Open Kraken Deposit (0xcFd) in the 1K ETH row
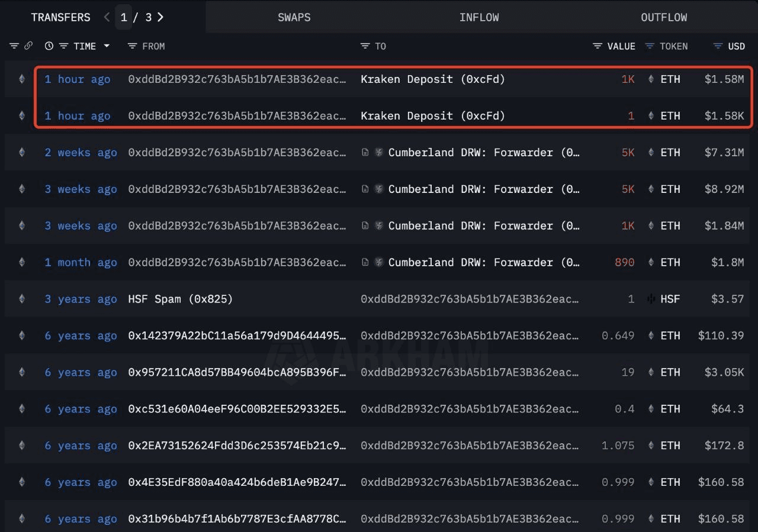Viewport: 758px width, 532px height. [433, 79]
